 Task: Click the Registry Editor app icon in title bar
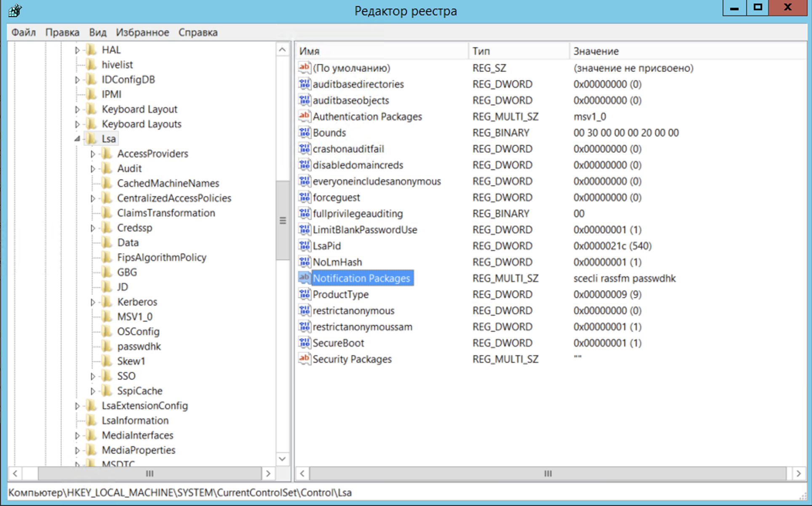(x=15, y=11)
